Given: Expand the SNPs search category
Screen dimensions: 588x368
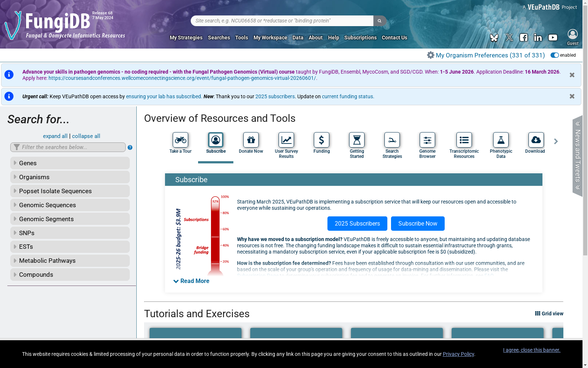Looking at the screenshot, I should [x=70, y=233].
